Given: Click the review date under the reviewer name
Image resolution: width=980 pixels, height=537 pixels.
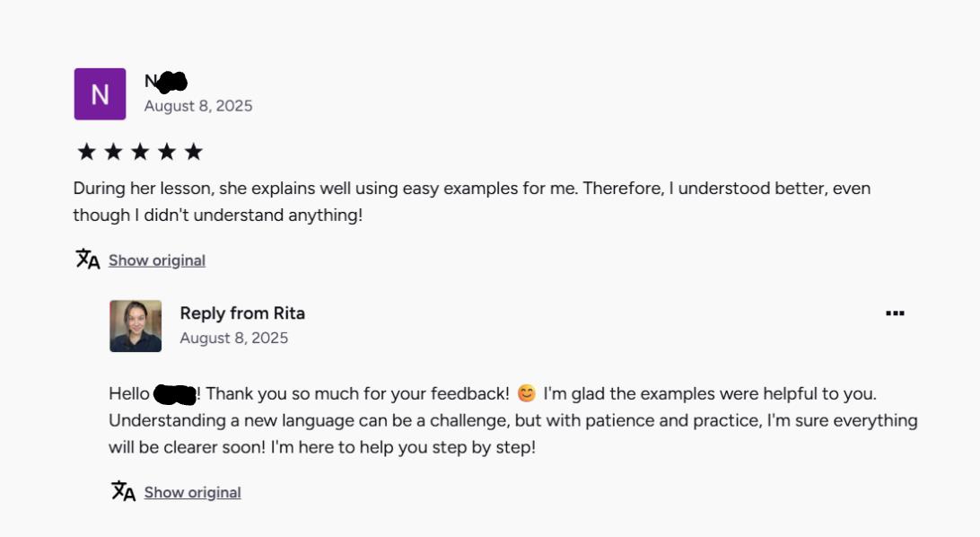Looking at the screenshot, I should [x=198, y=106].
